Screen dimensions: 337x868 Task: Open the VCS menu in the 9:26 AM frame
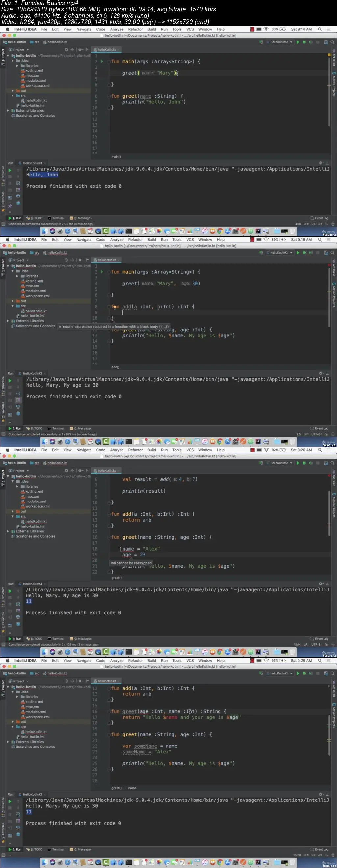[190, 661]
